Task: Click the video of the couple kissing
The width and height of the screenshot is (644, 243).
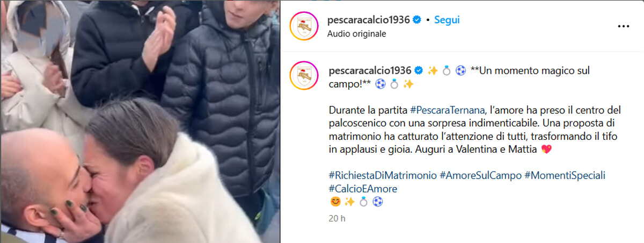Action: (x=140, y=121)
